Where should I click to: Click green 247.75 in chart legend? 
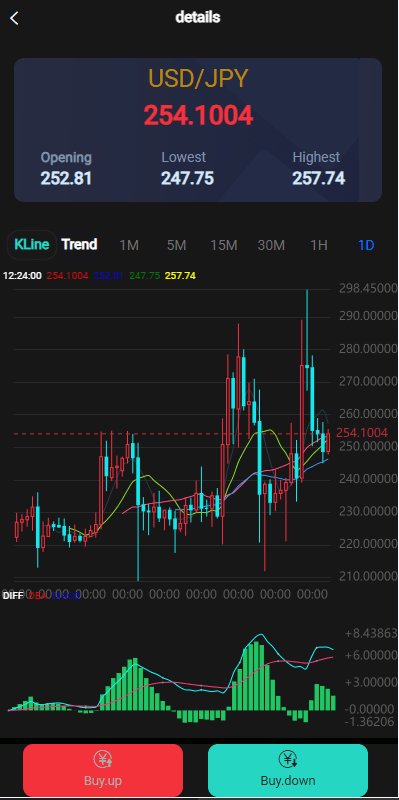pyautogui.click(x=145, y=276)
